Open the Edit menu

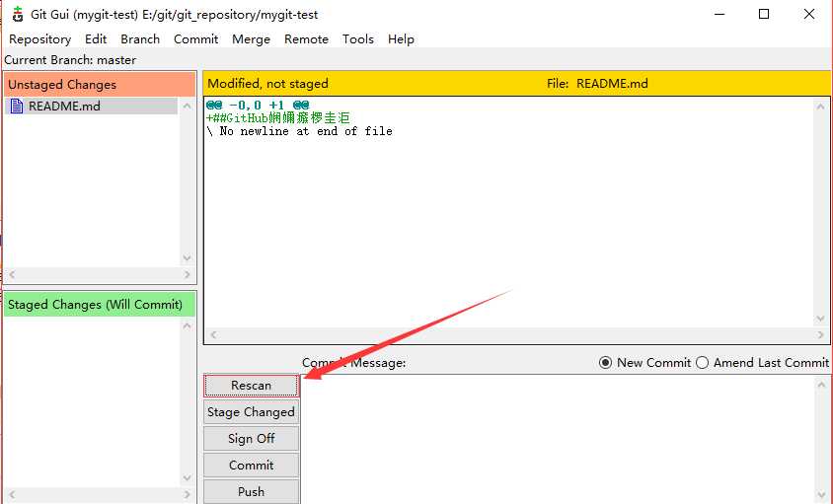coord(96,39)
